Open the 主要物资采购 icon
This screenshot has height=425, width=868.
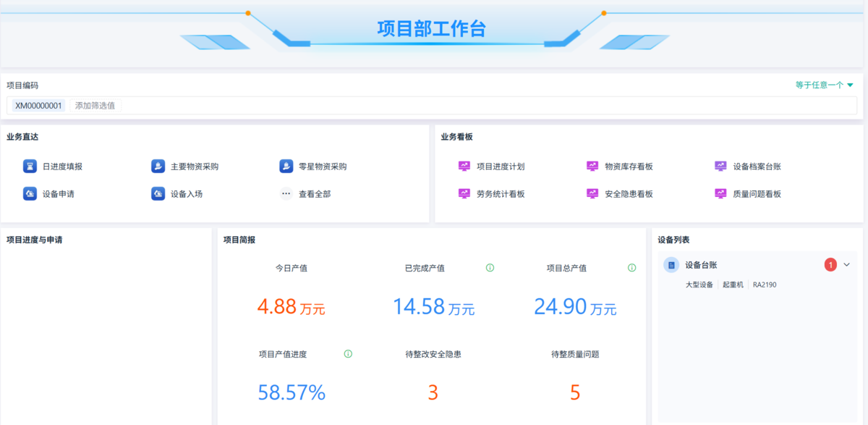(x=158, y=167)
